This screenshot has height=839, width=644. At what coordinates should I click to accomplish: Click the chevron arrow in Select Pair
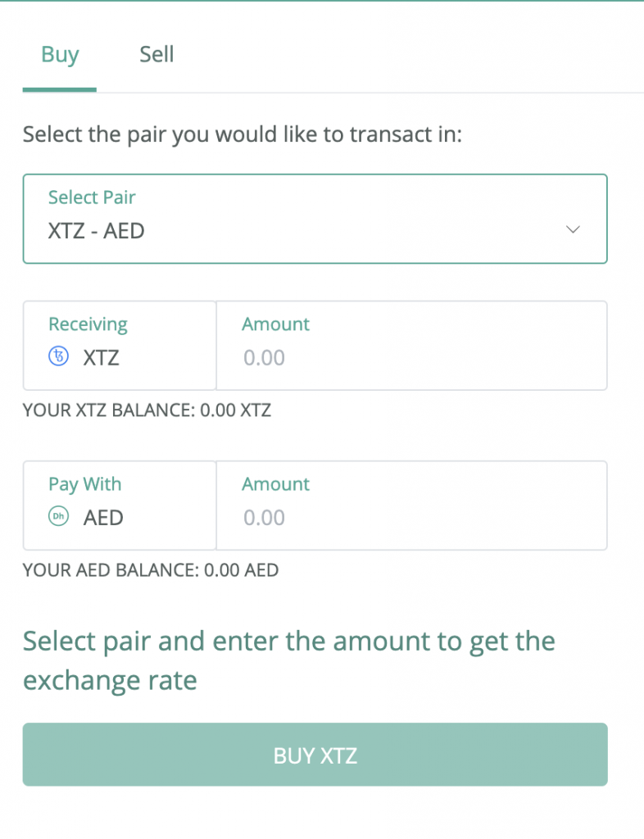573,229
